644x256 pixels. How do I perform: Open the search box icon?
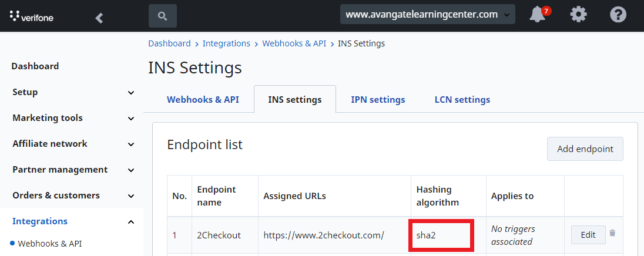(163, 16)
